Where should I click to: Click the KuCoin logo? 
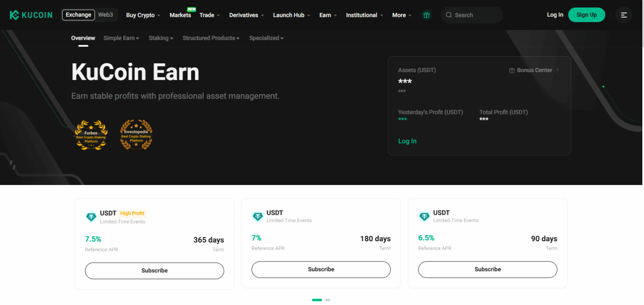(31, 15)
